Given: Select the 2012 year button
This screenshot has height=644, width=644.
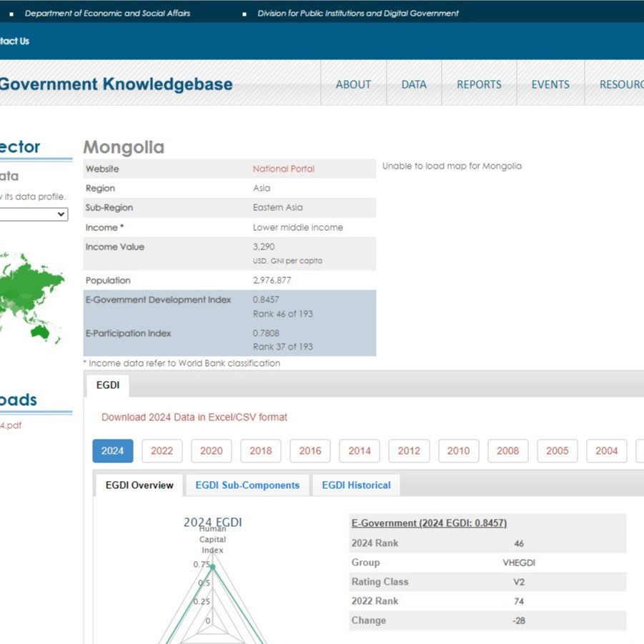Looking at the screenshot, I should coord(409,451).
